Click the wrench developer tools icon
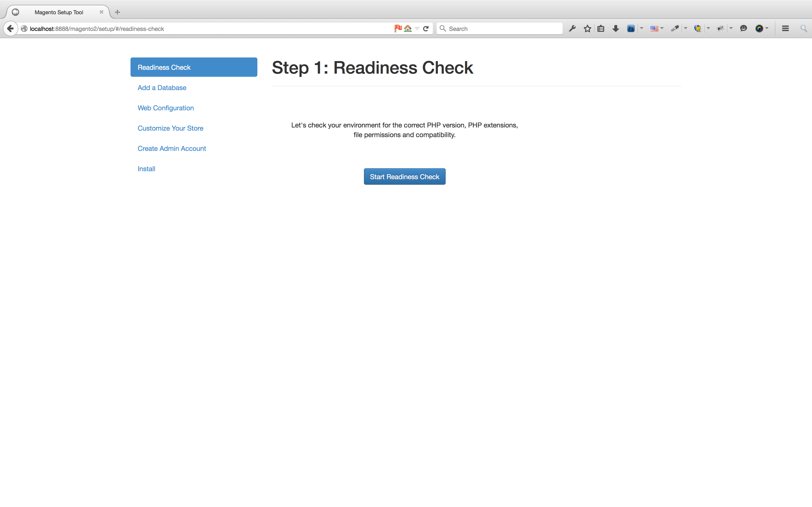 coord(572,28)
